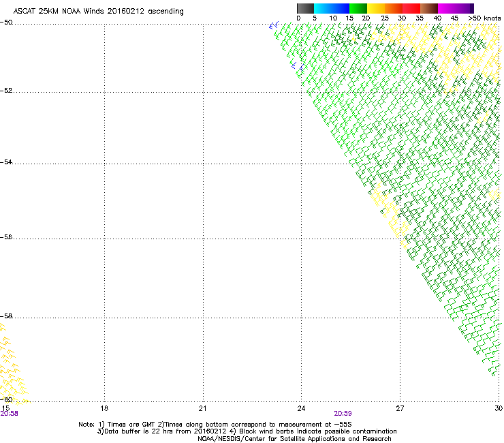Click the purple '20:58' time label
504x443 pixels.
point(10,414)
